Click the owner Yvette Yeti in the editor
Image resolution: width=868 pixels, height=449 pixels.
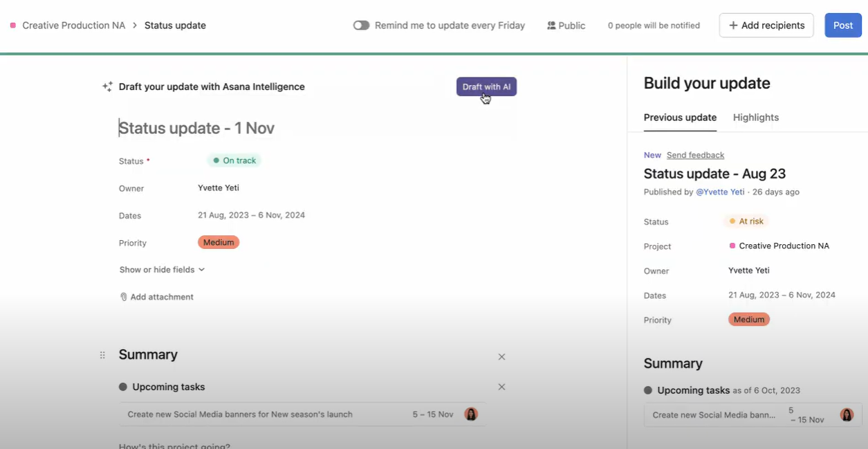coord(219,187)
